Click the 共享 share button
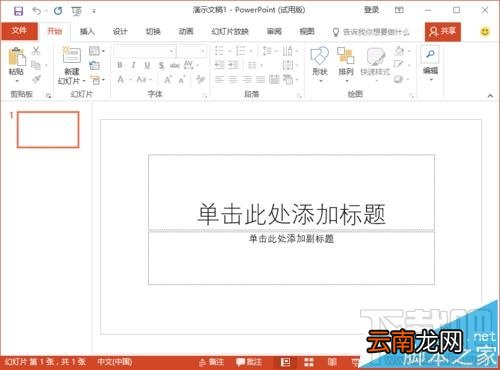Screen dimensions: 500x370 [443, 32]
